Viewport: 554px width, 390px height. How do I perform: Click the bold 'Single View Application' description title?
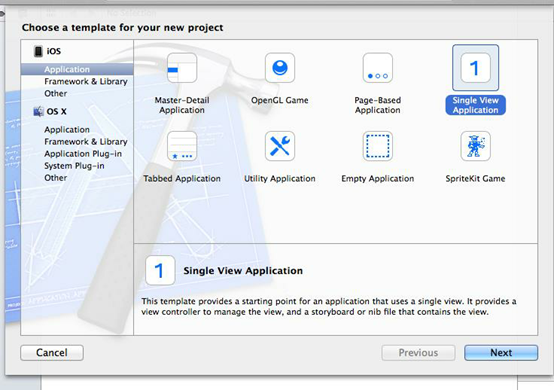click(x=243, y=271)
